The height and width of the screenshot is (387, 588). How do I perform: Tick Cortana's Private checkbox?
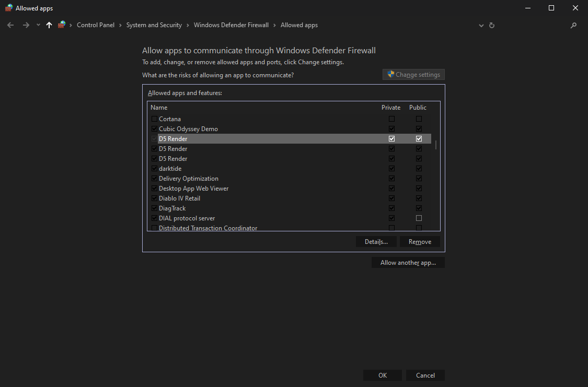click(x=391, y=119)
